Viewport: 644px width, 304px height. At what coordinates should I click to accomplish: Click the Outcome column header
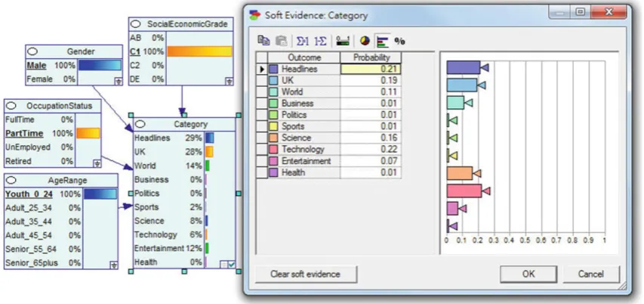point(304,57)
